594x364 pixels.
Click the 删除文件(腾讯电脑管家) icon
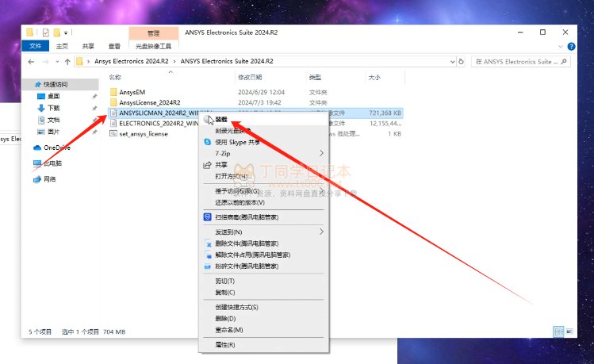point(208,243)
